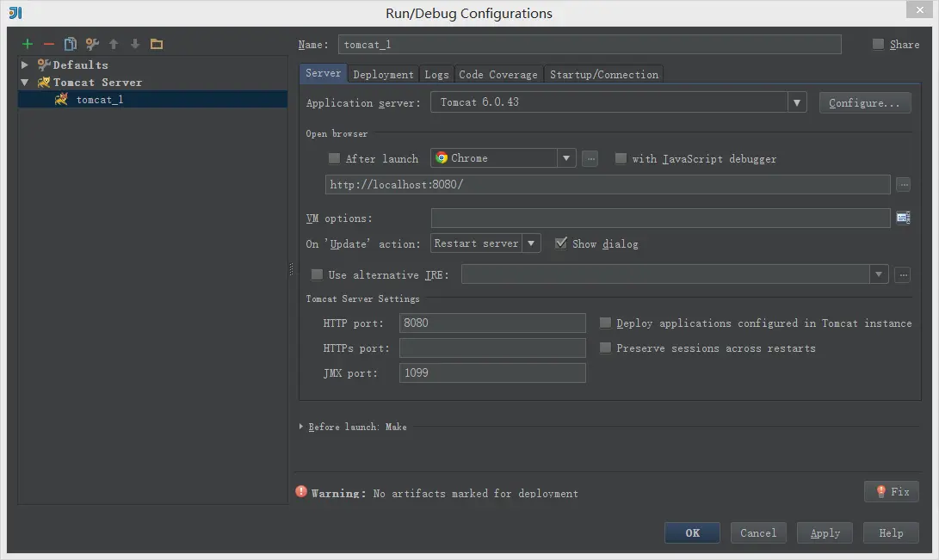The image size is (939, 560).
Task: Uncheck the Show dialog checkbox
Action: tap(561, 243)
